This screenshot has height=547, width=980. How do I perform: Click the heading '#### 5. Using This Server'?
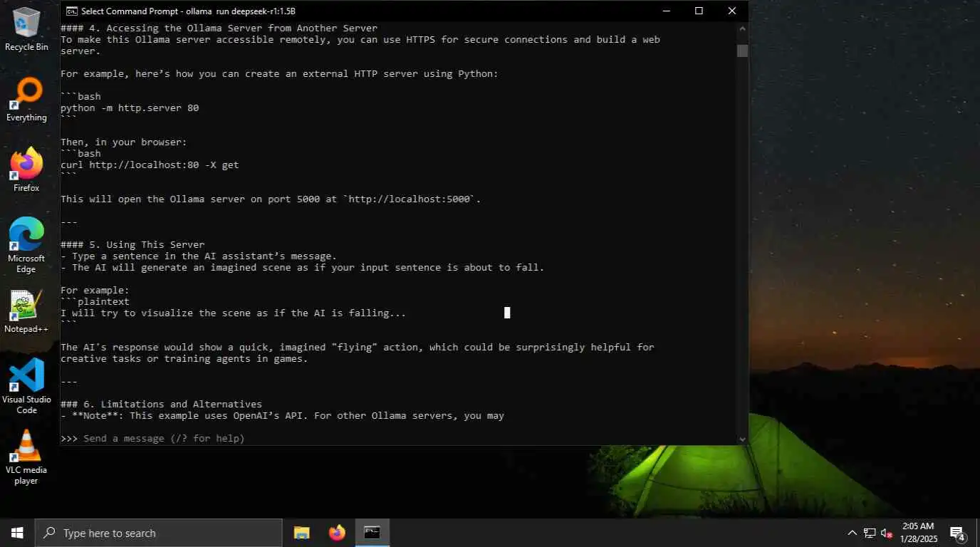[132, 244]
